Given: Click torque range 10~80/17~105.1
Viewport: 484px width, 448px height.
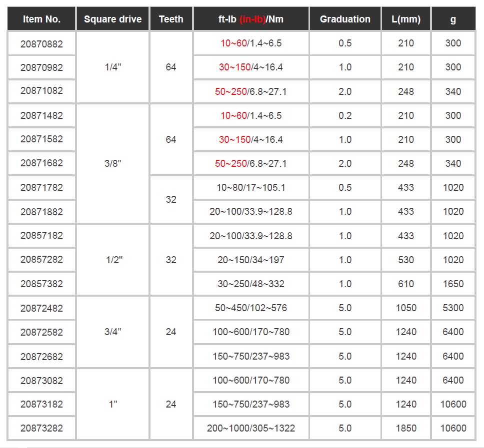Looking at the screenshot, I should click(251, 187).
